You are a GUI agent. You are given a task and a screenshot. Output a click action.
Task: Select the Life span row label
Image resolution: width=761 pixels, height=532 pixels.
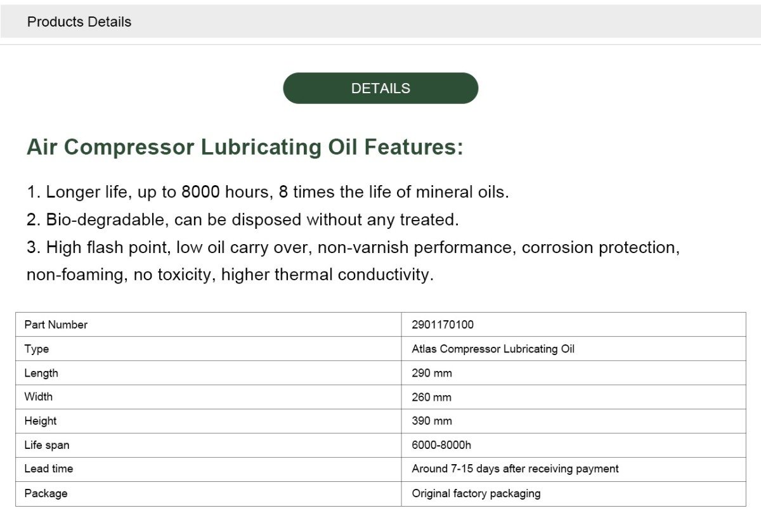point(46,445)
